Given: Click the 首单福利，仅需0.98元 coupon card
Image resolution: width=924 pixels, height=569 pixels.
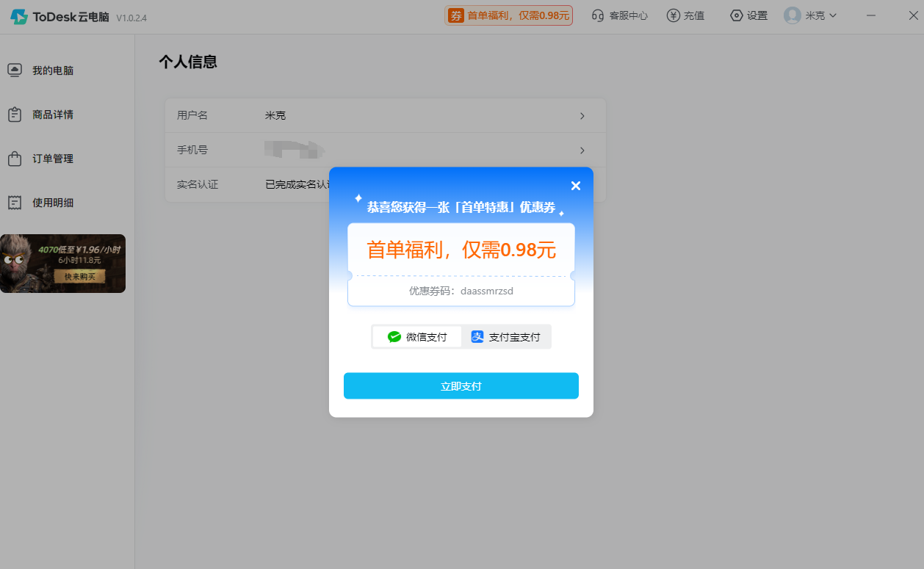Looking at the screenshot, I should pyautogui.click(x=461, y=264).
